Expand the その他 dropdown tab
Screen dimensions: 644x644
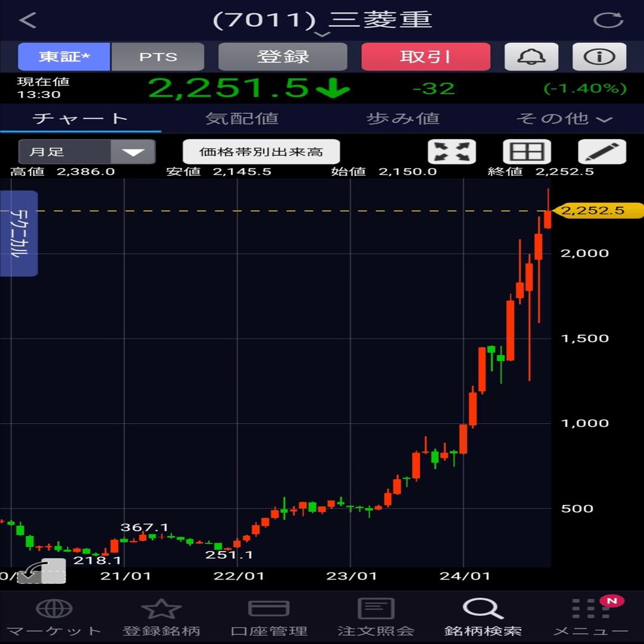click(x=564, y=119)
